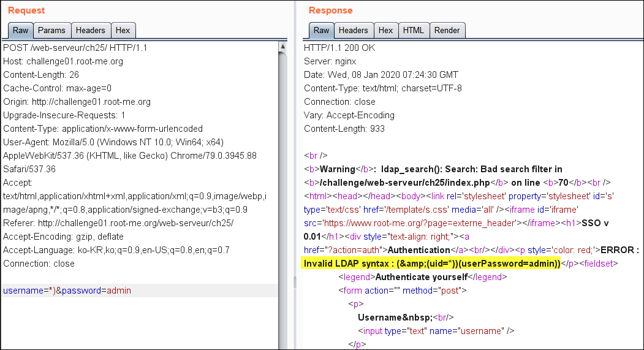Click the HTTP/1.1 200 OK status line
Viewport: 644px width, 350px height.
[339, 48]
